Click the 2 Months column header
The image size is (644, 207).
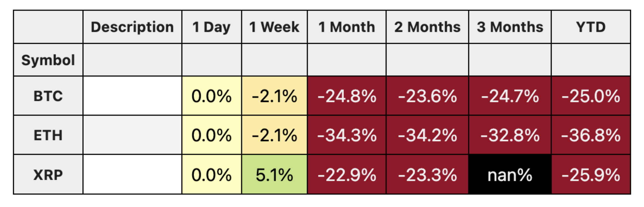pos(427,27)
